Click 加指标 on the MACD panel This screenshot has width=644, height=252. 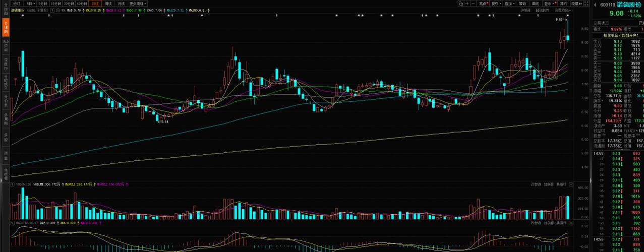click(x=548, y=222)
